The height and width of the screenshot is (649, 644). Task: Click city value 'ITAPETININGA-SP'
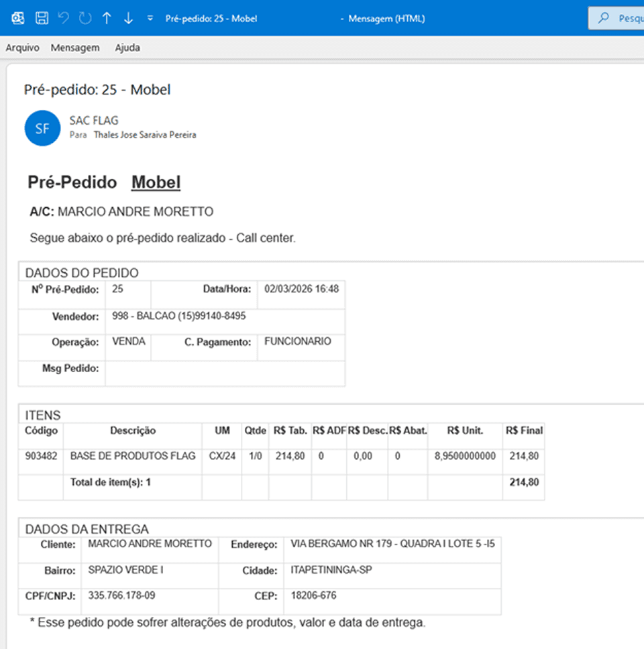331,570
